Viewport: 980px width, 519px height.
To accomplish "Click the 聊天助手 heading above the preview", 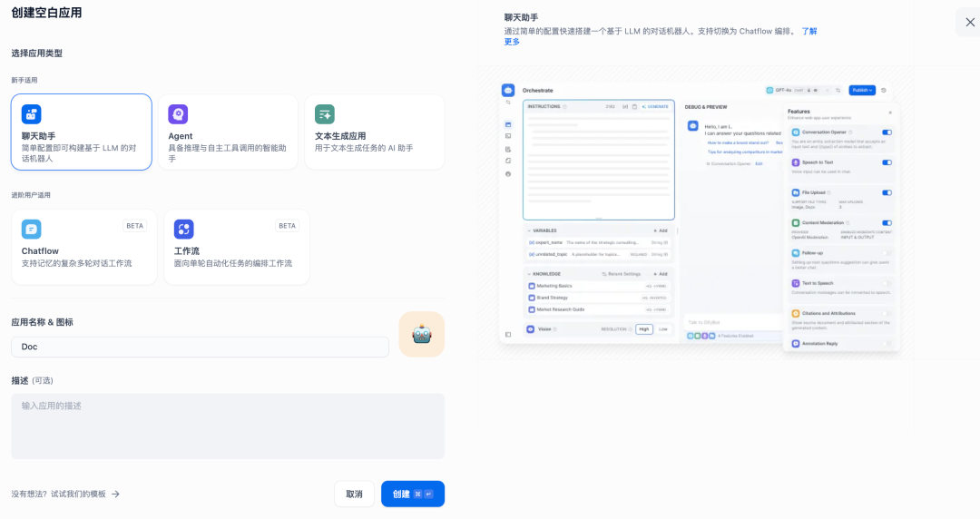I will point(521,17).
